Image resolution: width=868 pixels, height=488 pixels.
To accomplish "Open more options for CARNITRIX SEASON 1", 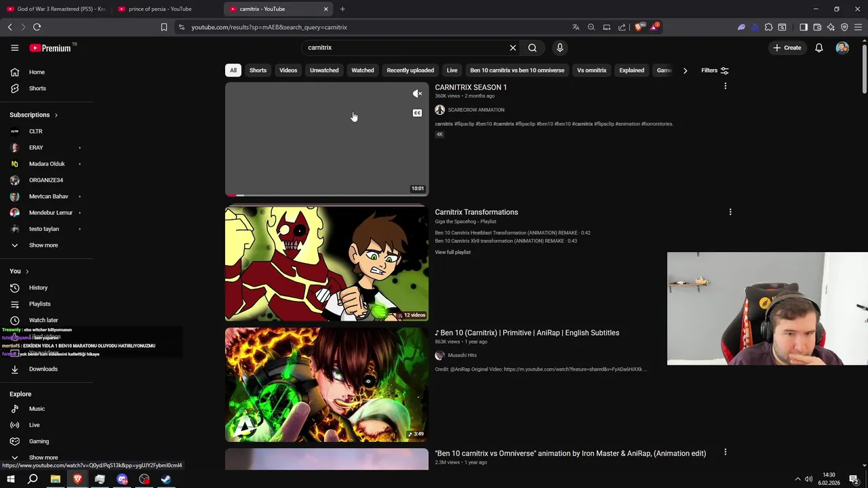I will pos(725,86).
